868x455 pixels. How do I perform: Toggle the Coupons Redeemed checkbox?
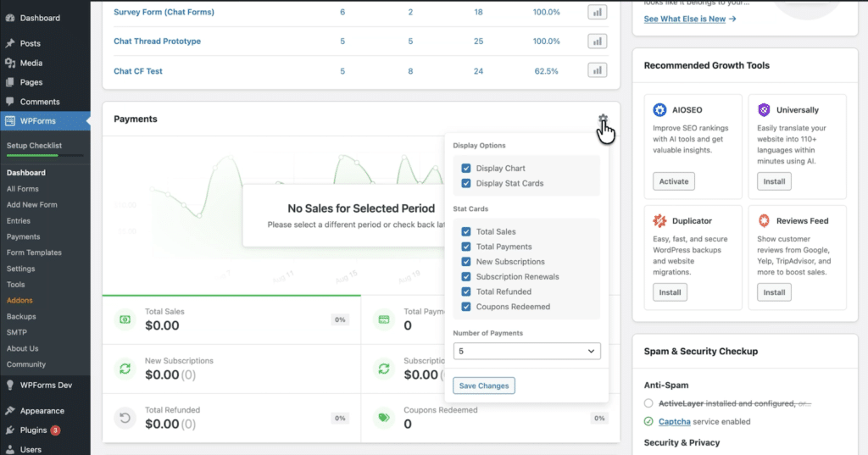pyautogui.click(x=466, y=307)
